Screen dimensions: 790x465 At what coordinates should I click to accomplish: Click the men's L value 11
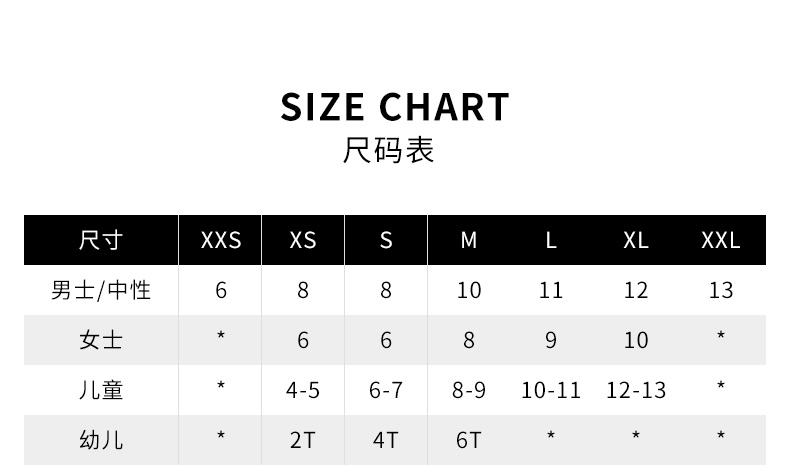551,290
